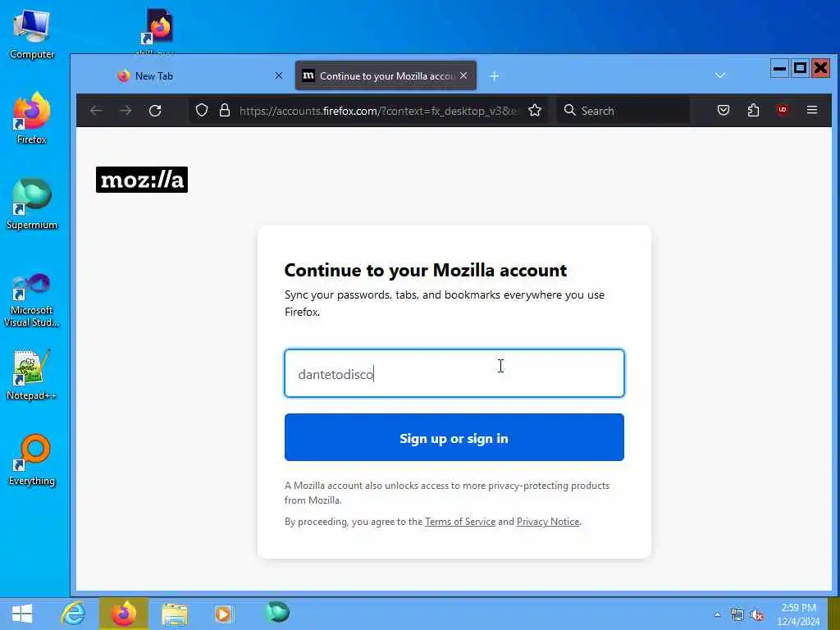Screen dimensions: 840x630
Task: Open a new tab with the plus button
Action: coord(494,76)
